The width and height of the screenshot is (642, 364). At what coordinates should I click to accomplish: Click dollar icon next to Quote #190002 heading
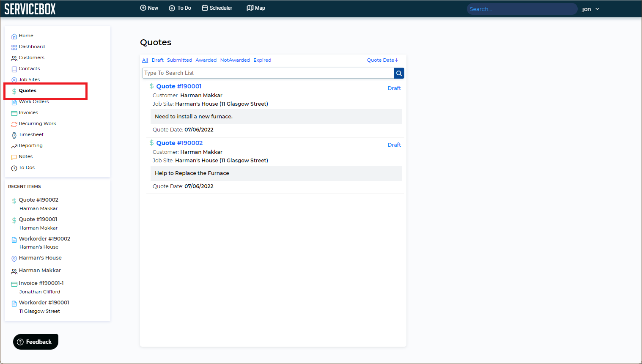[x=151, y=142]
